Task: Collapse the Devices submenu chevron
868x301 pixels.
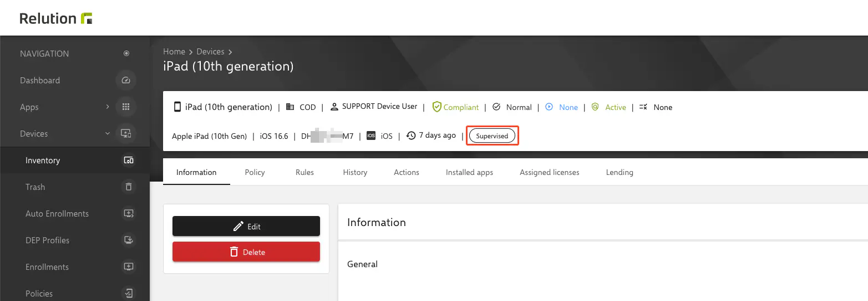Action: (x=108, y=134)
